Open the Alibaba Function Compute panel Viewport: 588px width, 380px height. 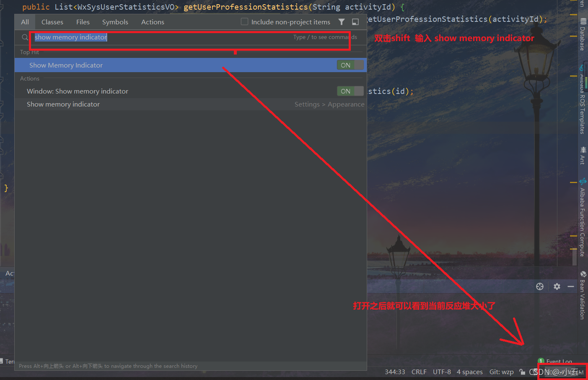click(x=583, y=218)
